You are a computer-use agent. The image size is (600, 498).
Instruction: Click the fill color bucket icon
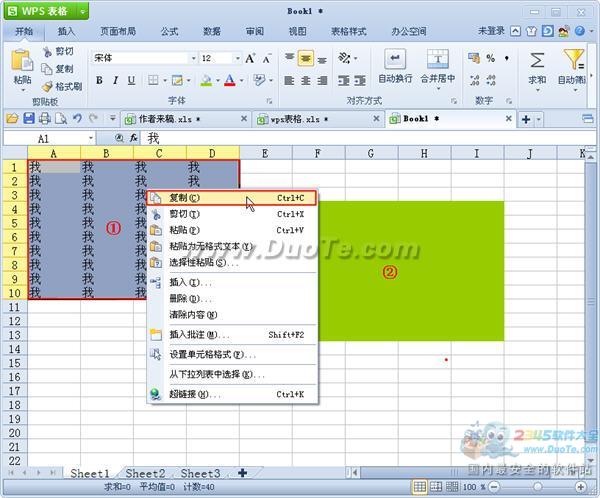pyautogui.click(x=206, y=80)
